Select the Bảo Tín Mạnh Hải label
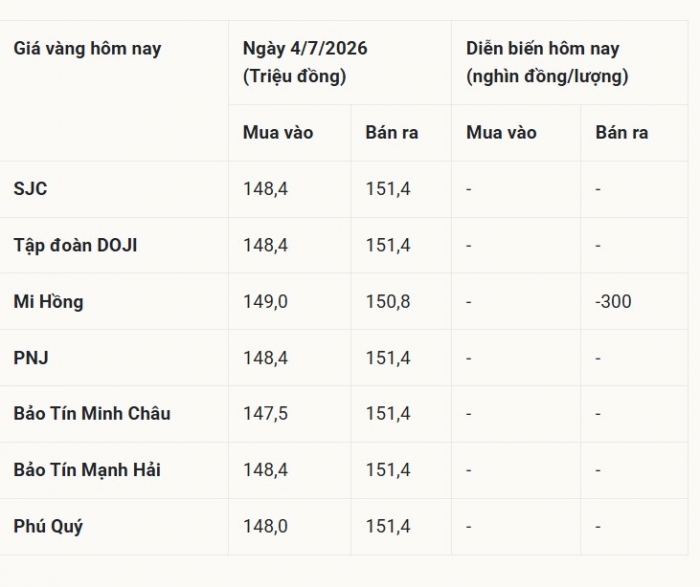This screenshot has height=587, width=700. pyautogui.click(x=87, y=470)
